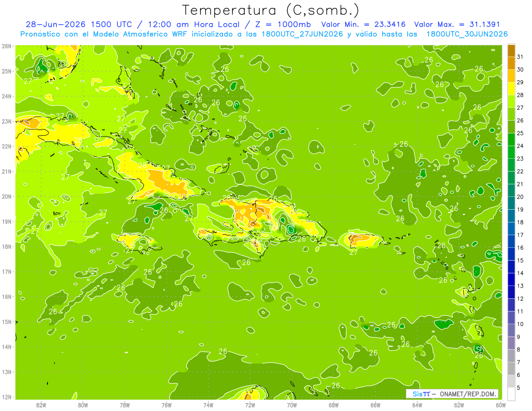Select "Valor Min. = 23.3416" text
Image resolution: width=532 pixels, height=411 pixels.
tap(363, 24)
